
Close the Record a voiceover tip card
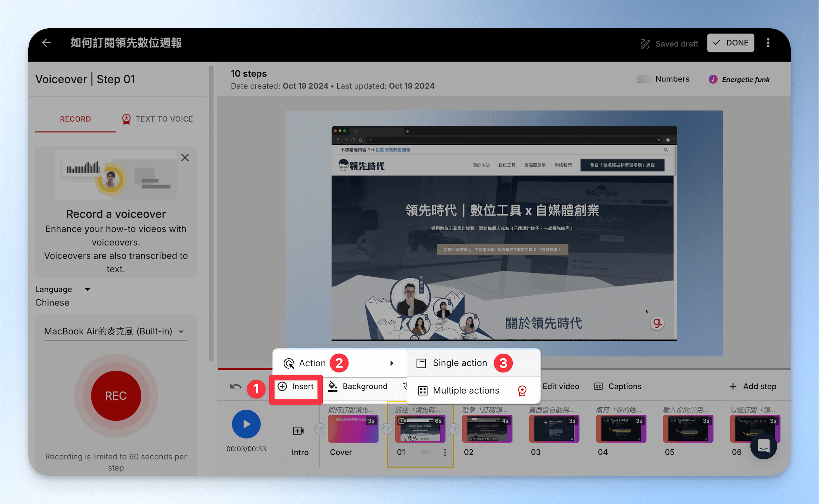[x=185, y=158]
